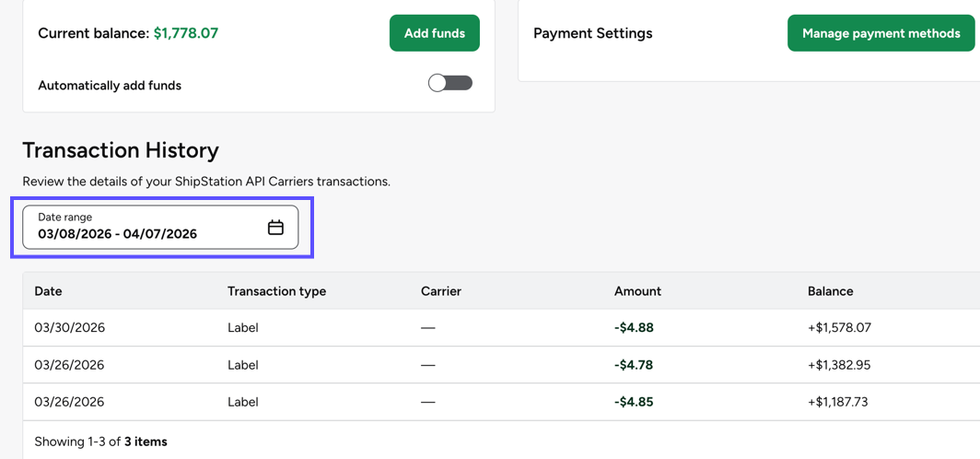Click the Date range field 03/08/2026 - 04/07/2026
Image resolution: width=980 pixels, height=459 pixels.
pos(160,228)
